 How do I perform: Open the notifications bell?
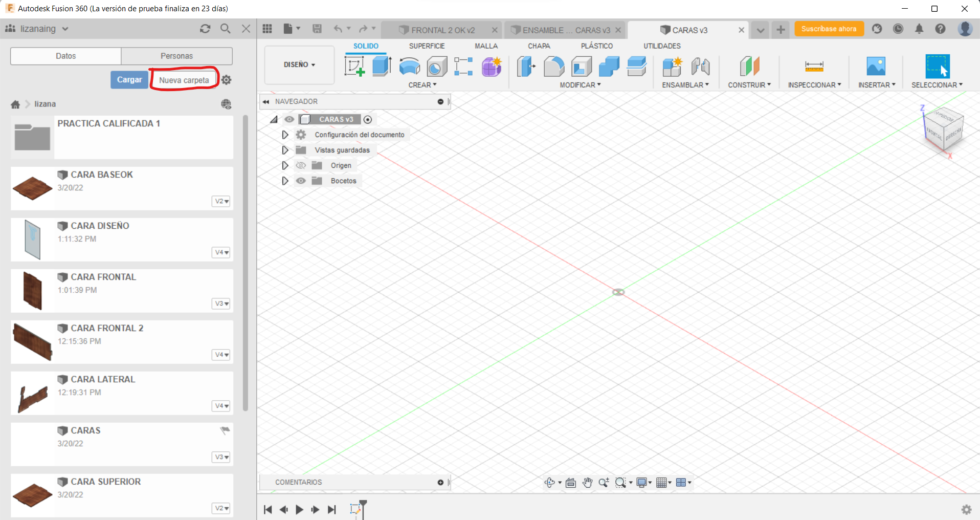click(919, 29)
